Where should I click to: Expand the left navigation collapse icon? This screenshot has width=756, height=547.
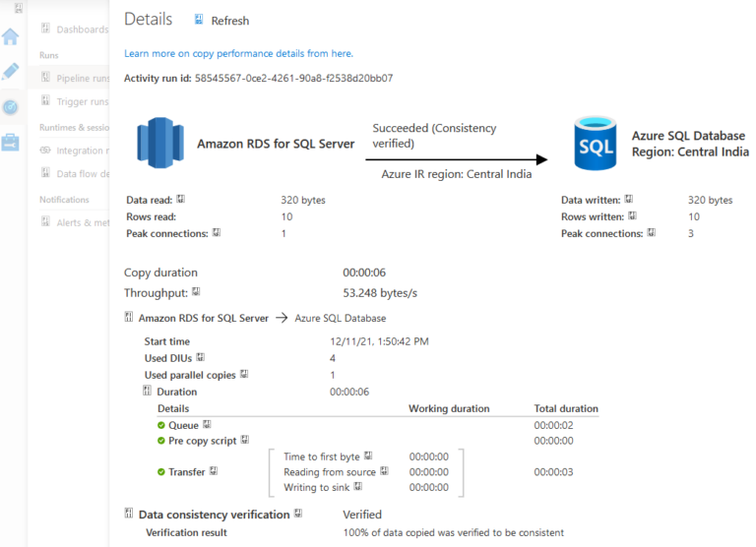(18, 8)
